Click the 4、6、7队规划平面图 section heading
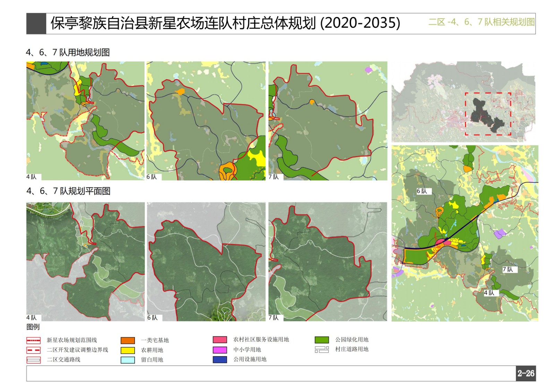Screen dimensions: 555x392 pos(68,191)
